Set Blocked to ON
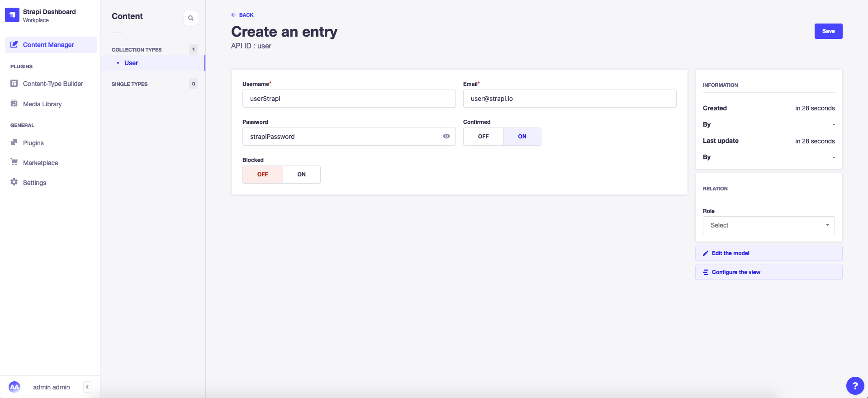This screenshot has width=868, height=398. coord(302,175)
